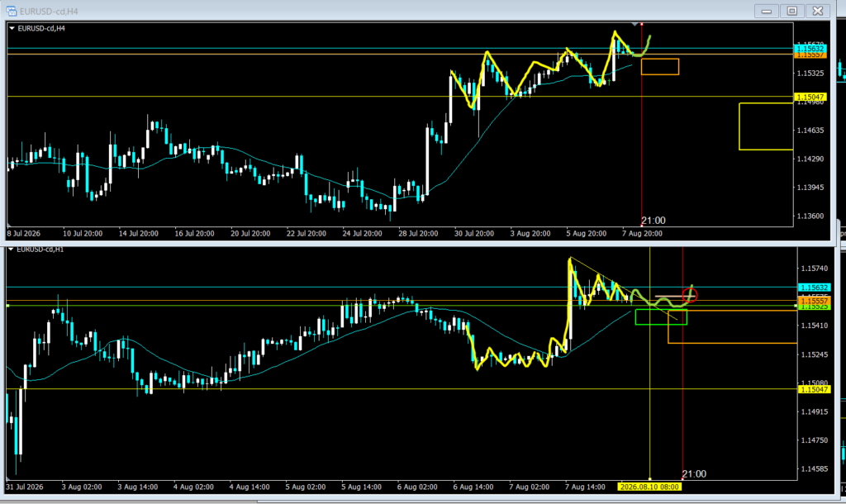
Task: Select the green rectangle object on H1 chart
Action: point(662,316)
